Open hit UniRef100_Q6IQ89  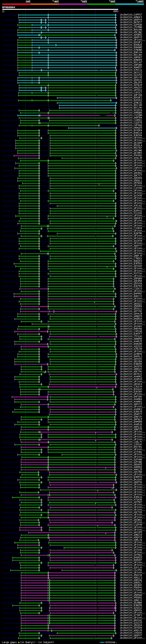(x=131, y=143)
